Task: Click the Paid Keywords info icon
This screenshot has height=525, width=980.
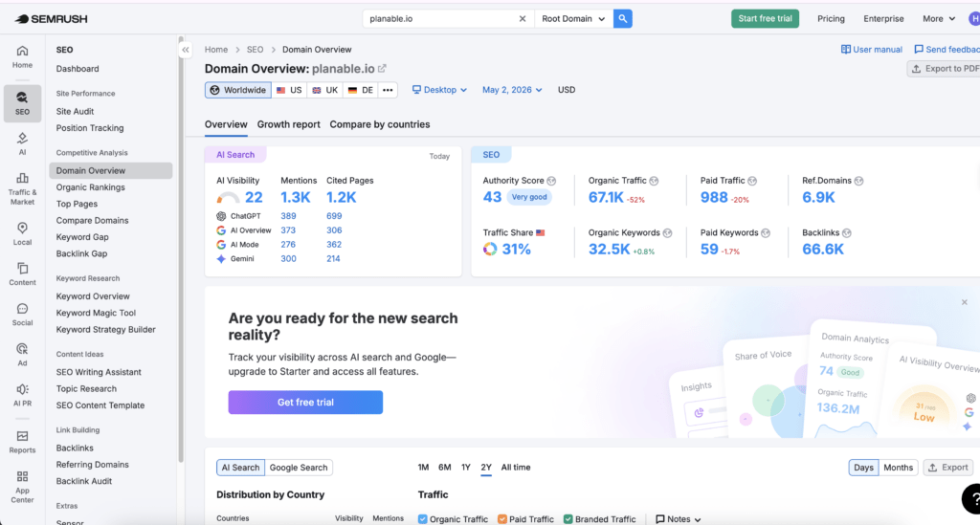Action: tap(766, 232)
